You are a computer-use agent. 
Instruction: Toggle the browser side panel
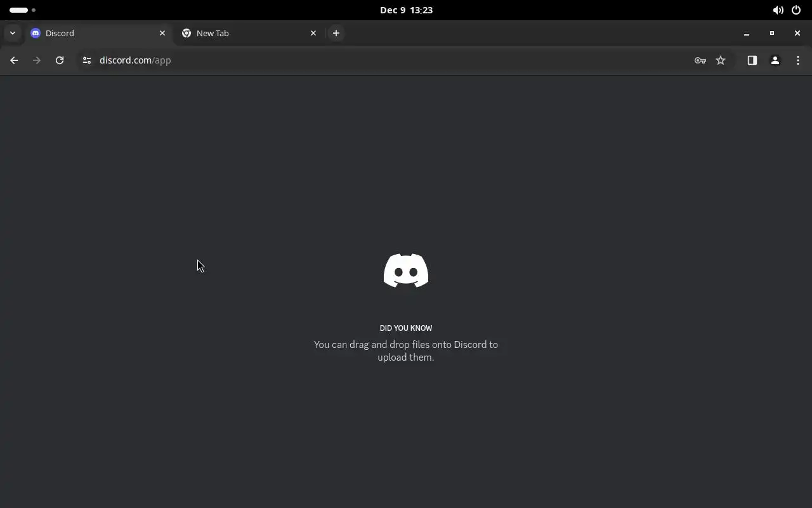pyautogui.click(x=752, y=60)
